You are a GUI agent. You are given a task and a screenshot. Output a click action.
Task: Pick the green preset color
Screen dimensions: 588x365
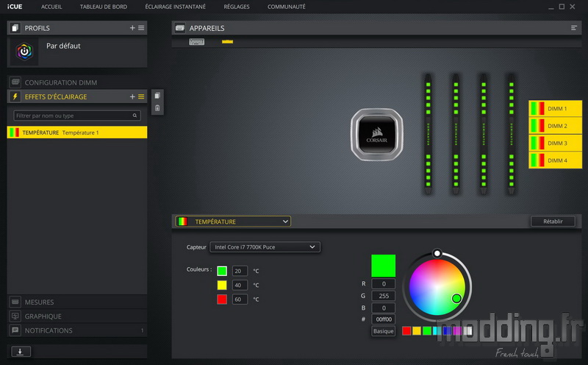coord(427,331)
